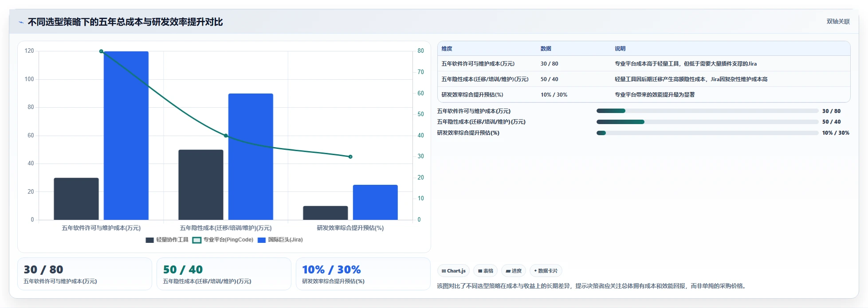The width and height of the screenshot is (868, 308).
Task: Click the green line point at value 40
Action: tap(226, 136)
